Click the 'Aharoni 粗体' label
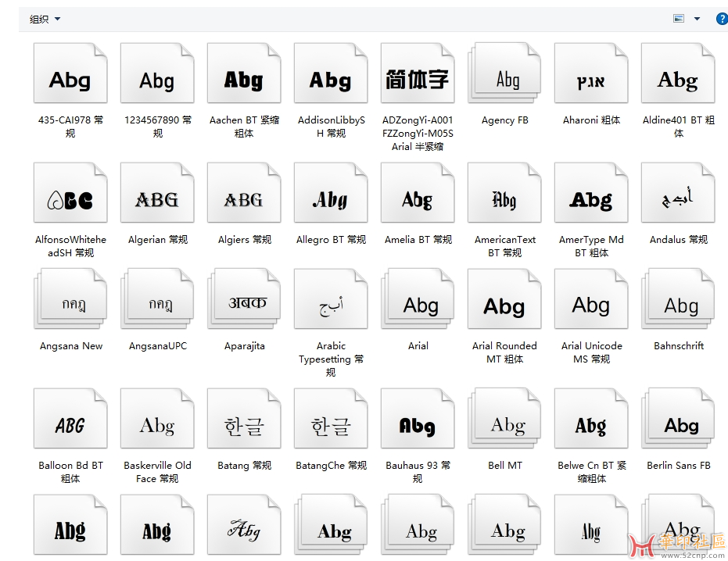 (x=591, y=120)
